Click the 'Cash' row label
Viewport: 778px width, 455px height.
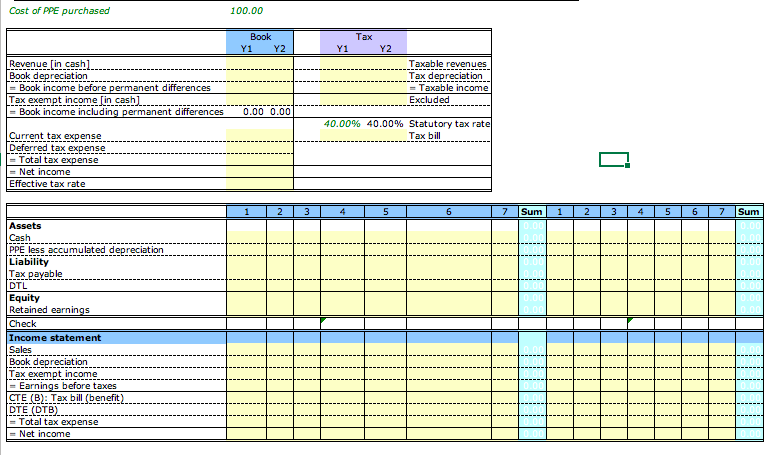click(x=19, y=238)
